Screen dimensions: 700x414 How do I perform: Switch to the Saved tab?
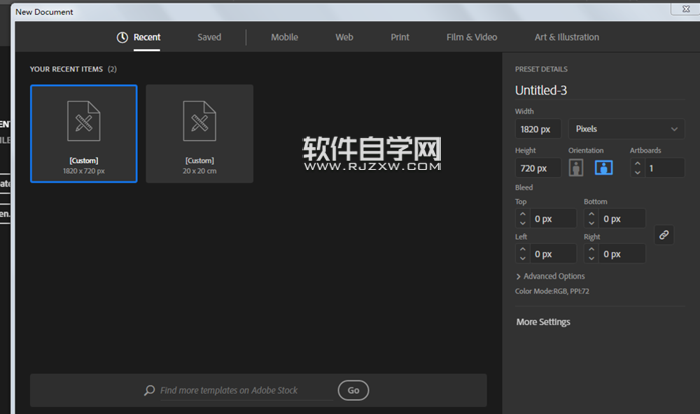click(209, 37)
